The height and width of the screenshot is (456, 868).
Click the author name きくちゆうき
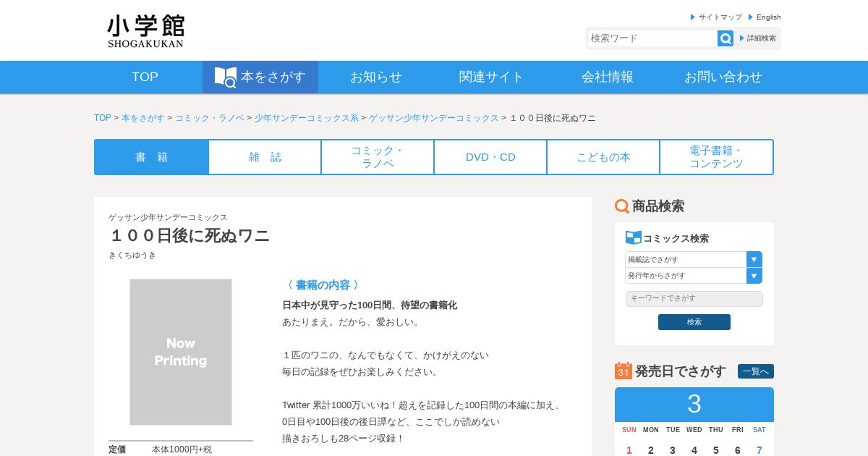click(132, 256)
